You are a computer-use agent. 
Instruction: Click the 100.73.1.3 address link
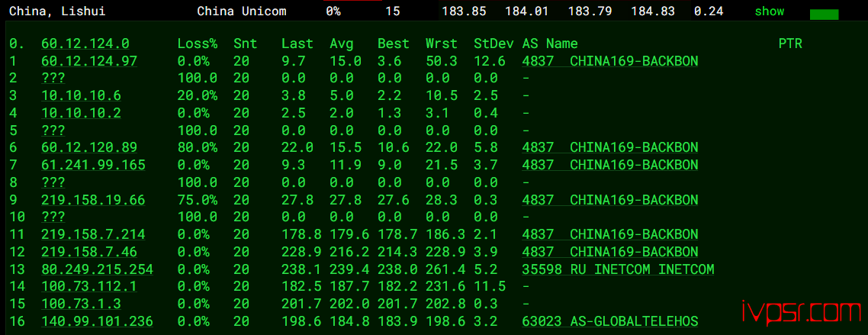click(x=81, y=304)
